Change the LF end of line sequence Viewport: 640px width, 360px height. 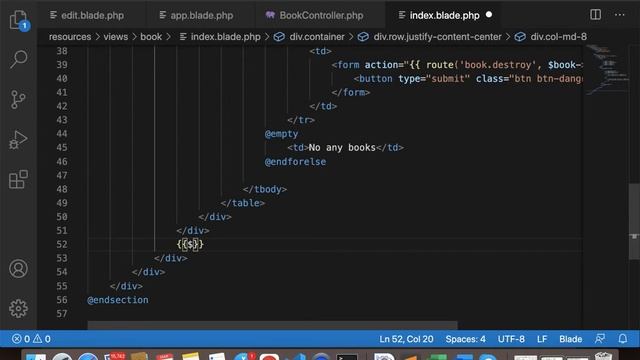click(x=542, y=339)
